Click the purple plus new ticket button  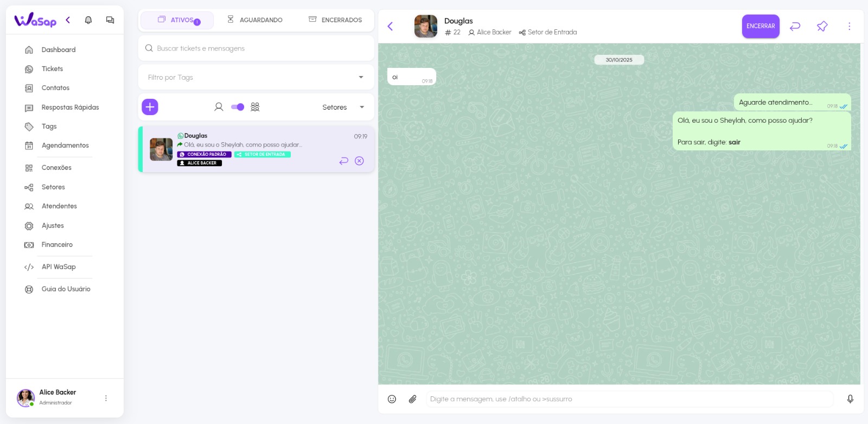coord(150,107)
